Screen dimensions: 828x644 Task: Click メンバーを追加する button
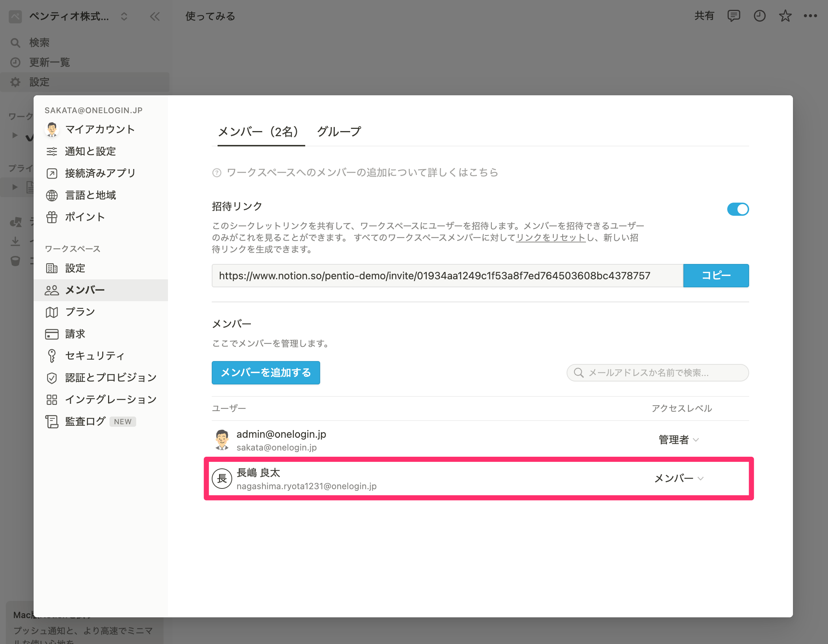(266, 373)
